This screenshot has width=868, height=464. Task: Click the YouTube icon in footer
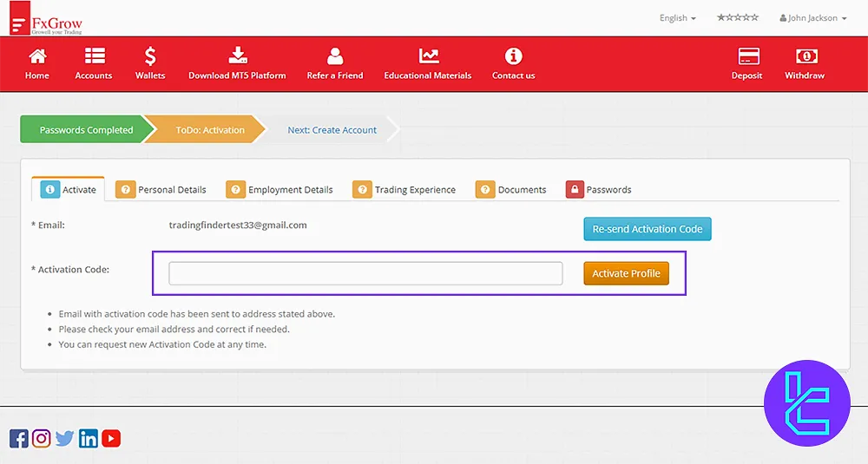click(111, 439)
